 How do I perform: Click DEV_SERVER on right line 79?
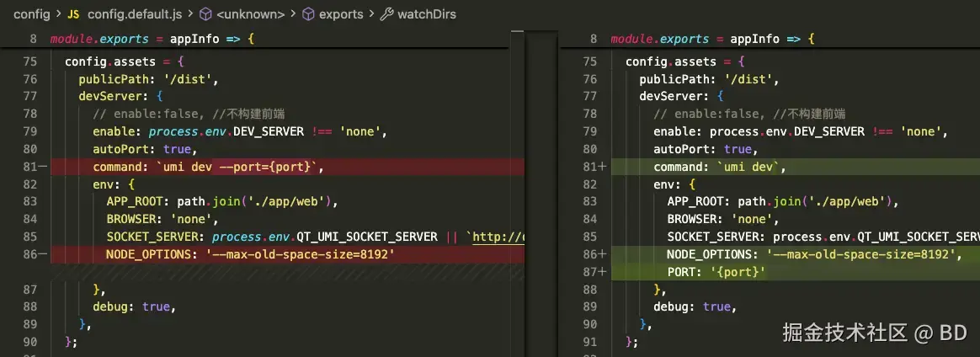point(829,132)
